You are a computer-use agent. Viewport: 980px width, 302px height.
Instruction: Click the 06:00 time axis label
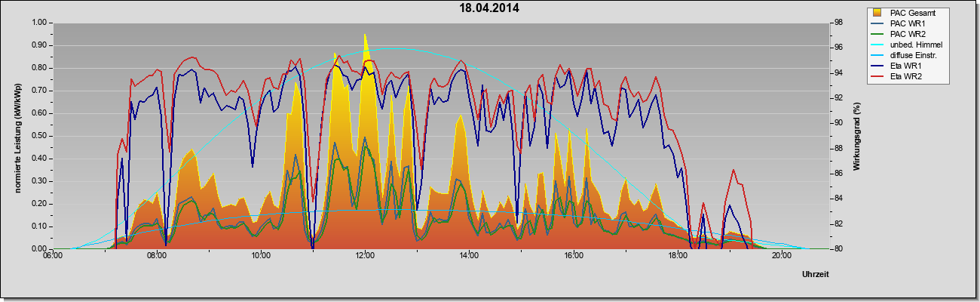[52, 257]
